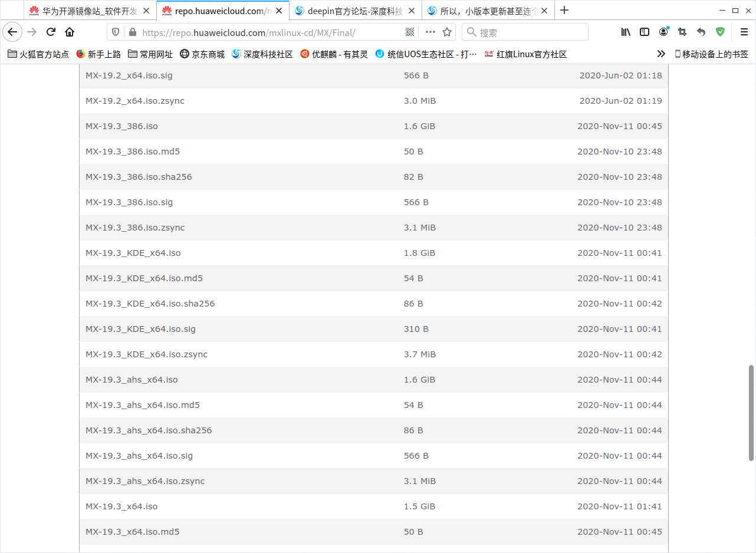Open the MX-19.3_386.iso.md5 file link
Viewport: 756px width, 553px height.
coord(133,152)
